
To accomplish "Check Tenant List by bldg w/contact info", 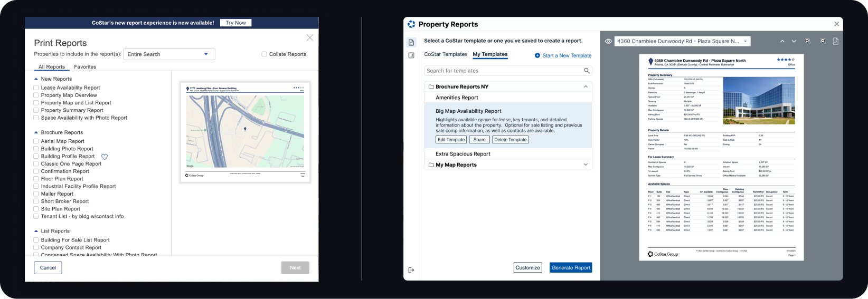I will point(36,217).
